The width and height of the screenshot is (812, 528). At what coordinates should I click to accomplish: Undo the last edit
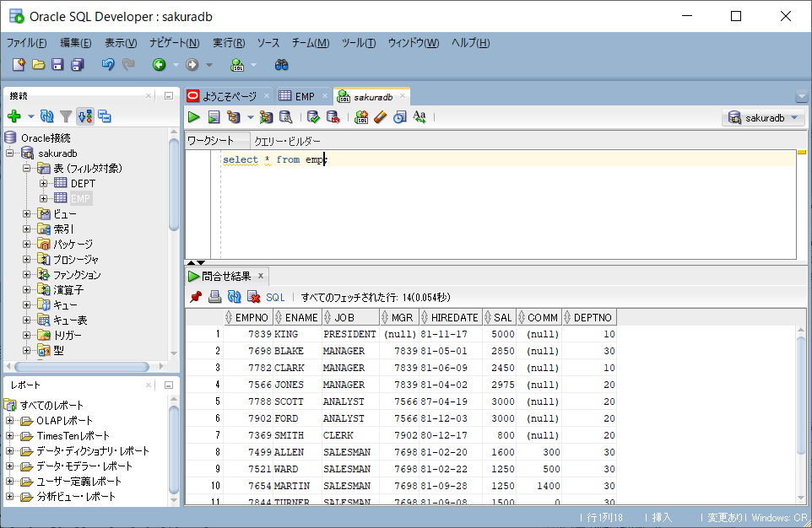pos(108,65)
